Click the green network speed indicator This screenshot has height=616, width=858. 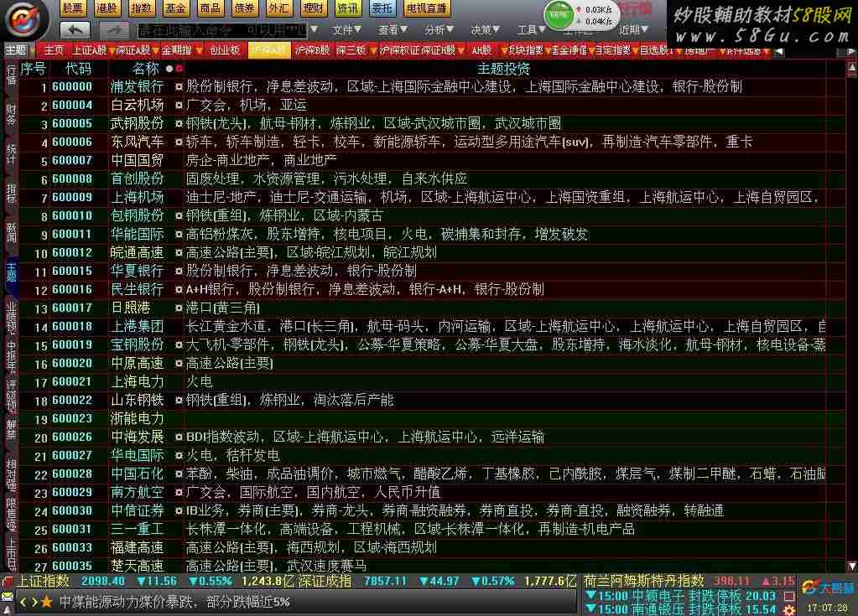tap(558, 15)
